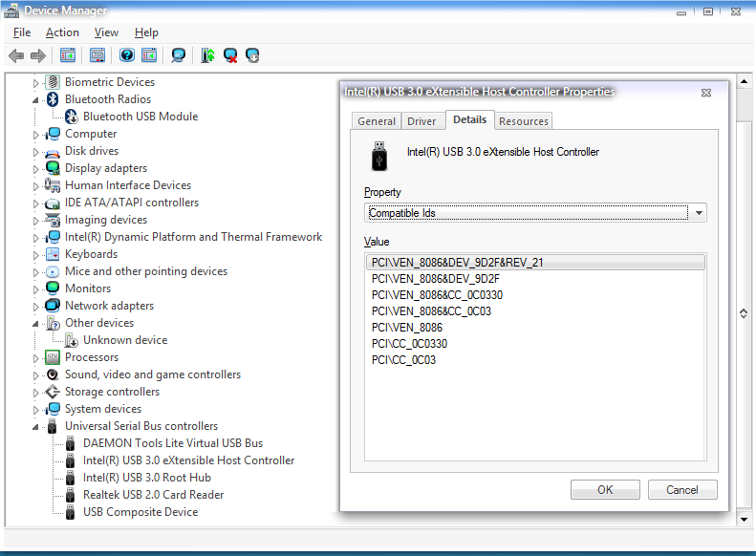Click the blue Help question mark icon
Image resolution: width=756 pixels, height=556 pixels.
pos(127,55)
